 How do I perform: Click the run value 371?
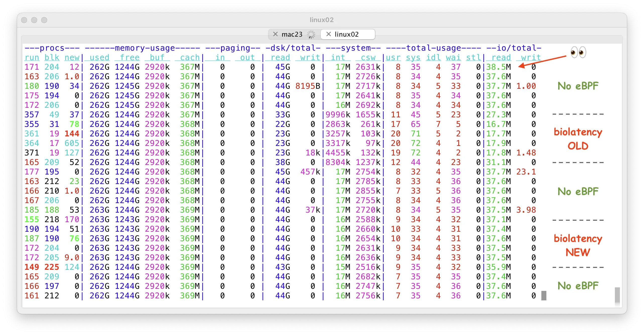32,153
